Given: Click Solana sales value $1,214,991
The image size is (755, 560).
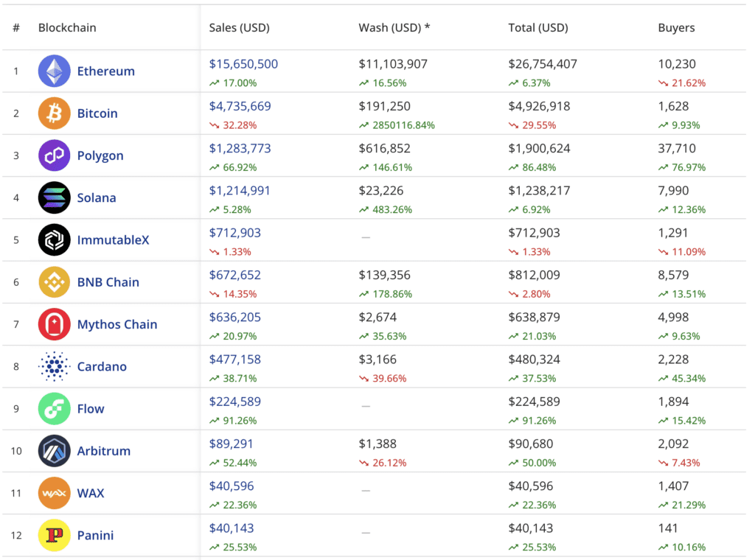Looking at the screenshot, I should tap(240, 191).
